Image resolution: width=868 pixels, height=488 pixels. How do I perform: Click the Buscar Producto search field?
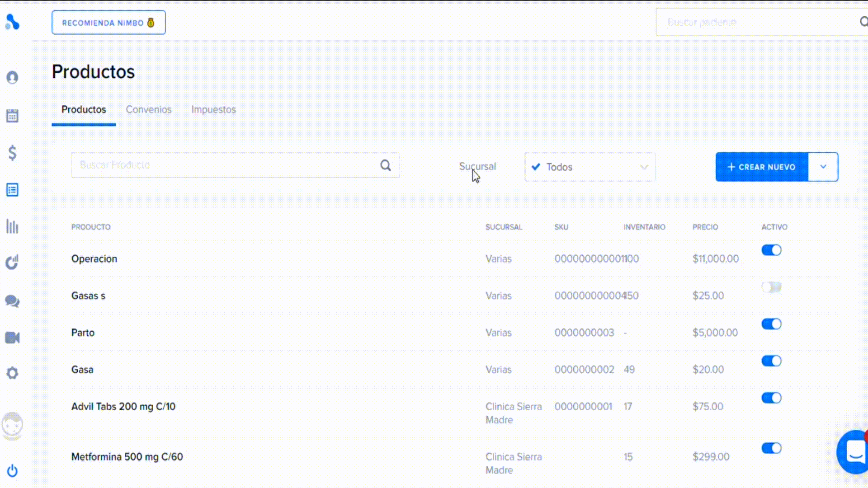click(226, 165)
